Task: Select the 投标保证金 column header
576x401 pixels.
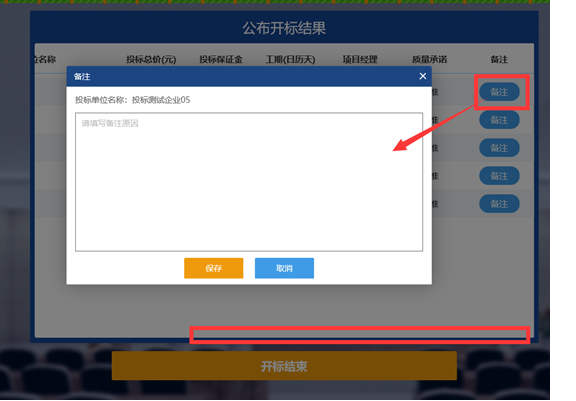Action: click(221, 59)
